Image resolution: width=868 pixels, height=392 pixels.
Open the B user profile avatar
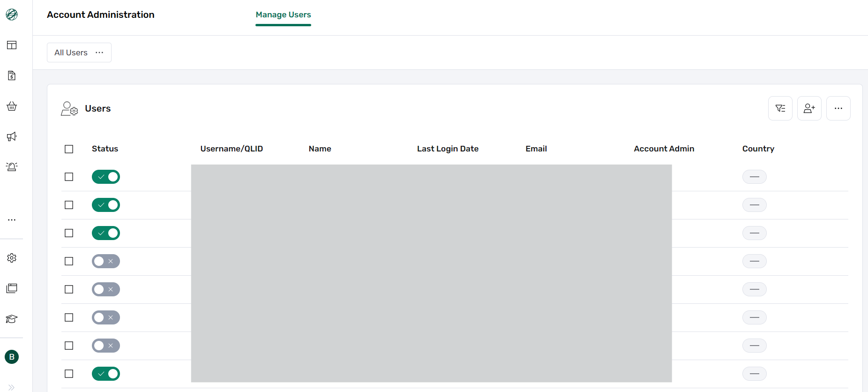[x=12, y=357]
